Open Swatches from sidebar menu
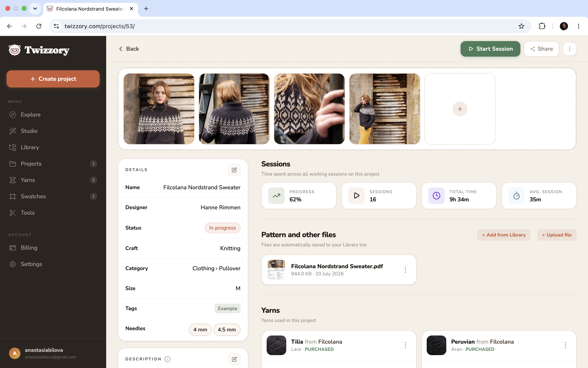Viewport: 588px width, 368px height. [x=53, y=196]
